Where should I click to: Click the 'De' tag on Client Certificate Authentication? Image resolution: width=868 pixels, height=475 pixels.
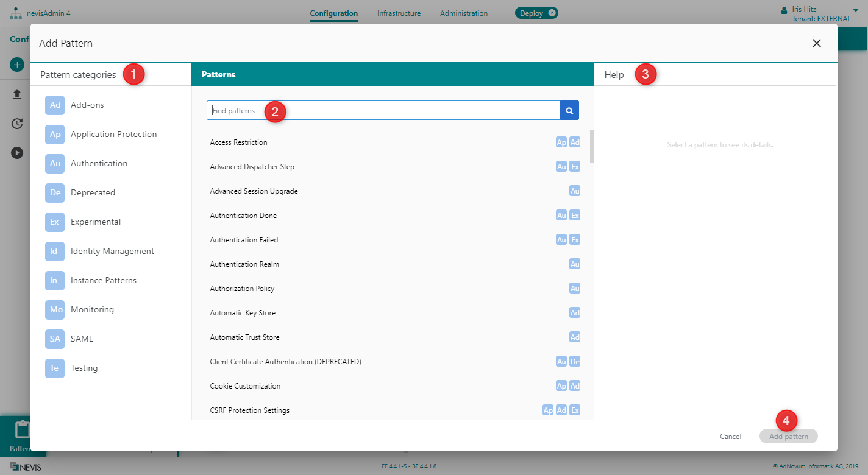575,362
